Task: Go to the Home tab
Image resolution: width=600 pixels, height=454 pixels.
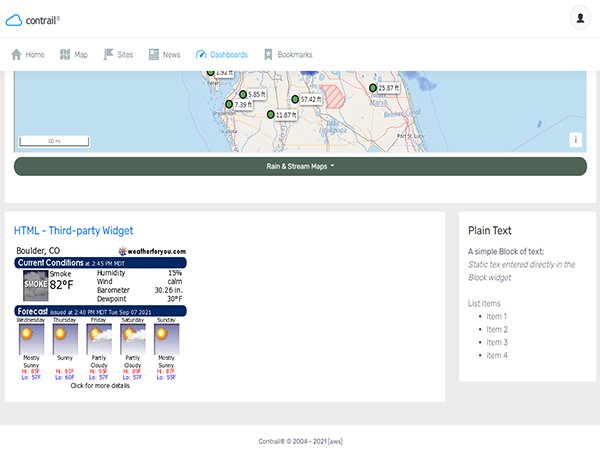Action: pos(28,54)
